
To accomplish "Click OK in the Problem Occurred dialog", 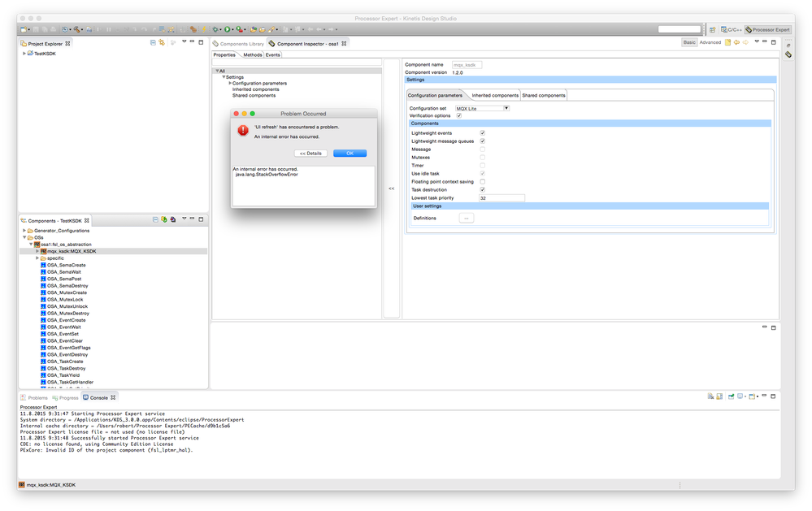I will point(350,154).
